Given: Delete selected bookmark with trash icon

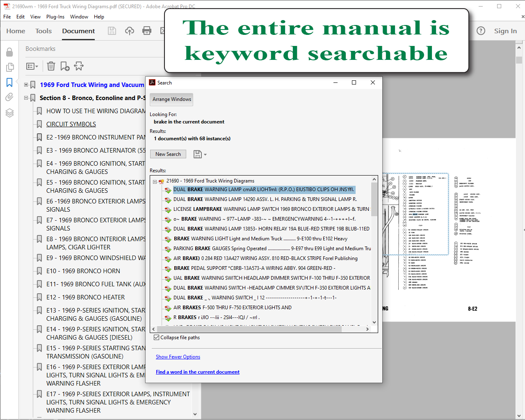Looking at the screenshot, I should tap(51, 66).
